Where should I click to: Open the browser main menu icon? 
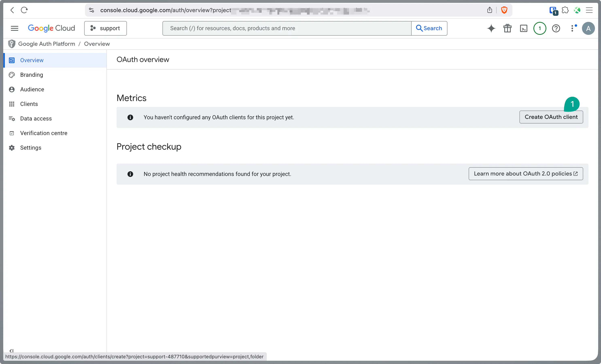[x=589, y=10]
